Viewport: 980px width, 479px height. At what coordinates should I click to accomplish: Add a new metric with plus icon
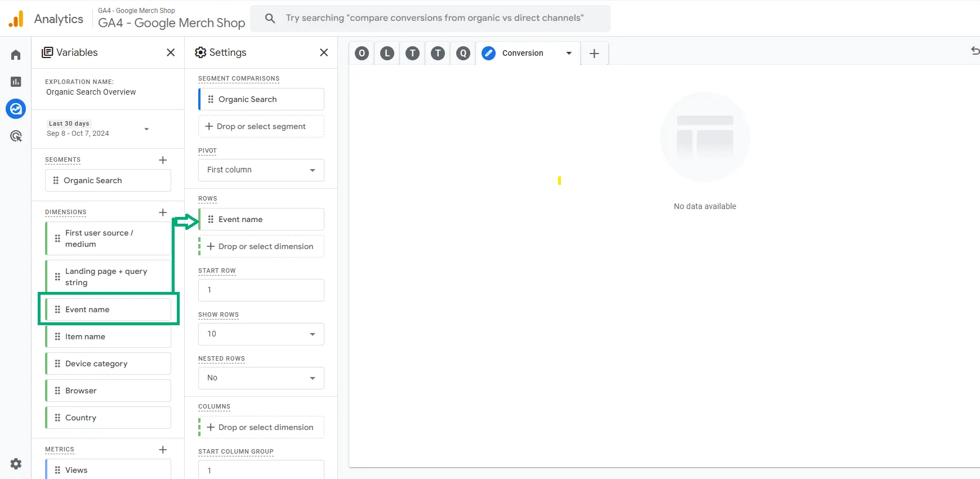point(163,450)
